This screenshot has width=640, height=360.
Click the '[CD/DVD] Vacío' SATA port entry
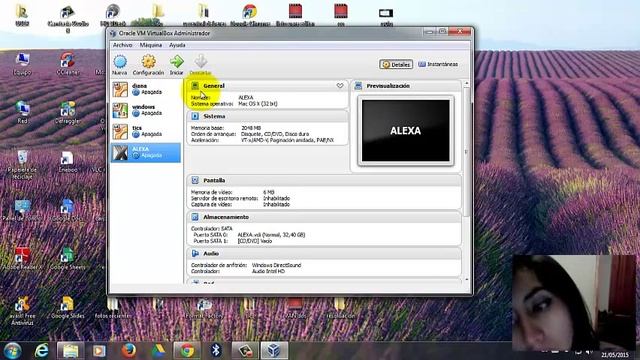[x=255, y=241]
